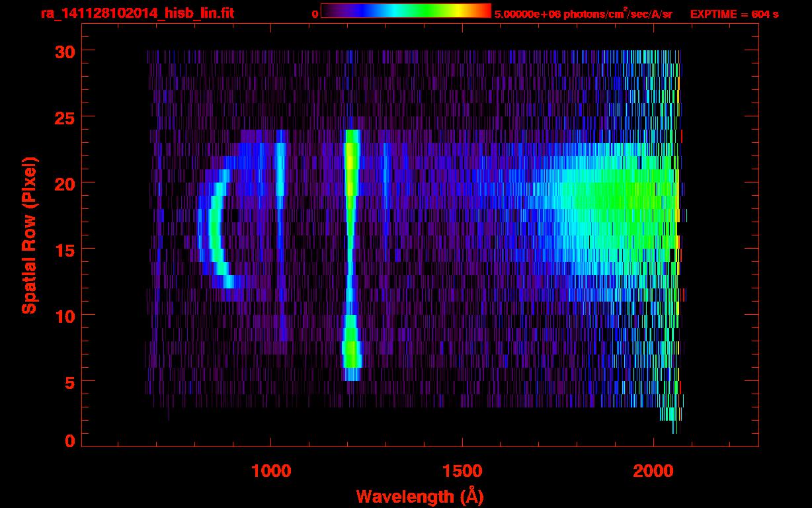Screen dimensions: 812x508
Task: Click the 1000 wavelength tick label
Action: point(271,470)
